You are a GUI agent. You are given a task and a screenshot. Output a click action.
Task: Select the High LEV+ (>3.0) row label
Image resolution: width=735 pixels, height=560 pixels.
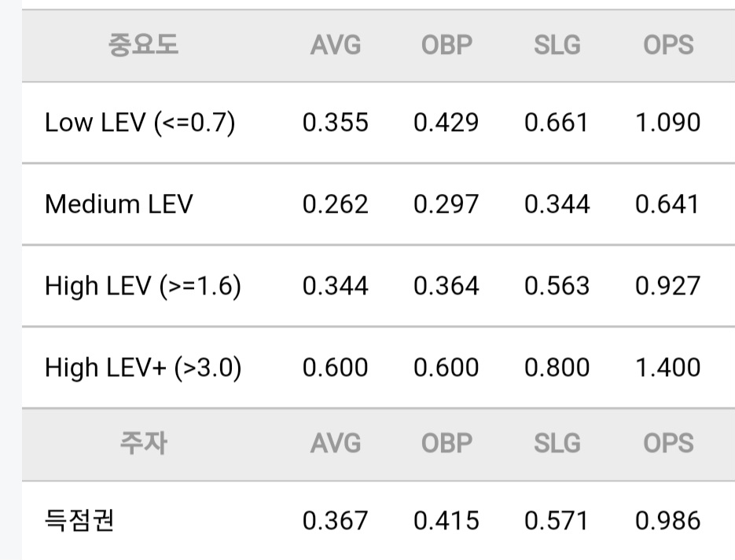pyautogui.click(x=143, y=368)
